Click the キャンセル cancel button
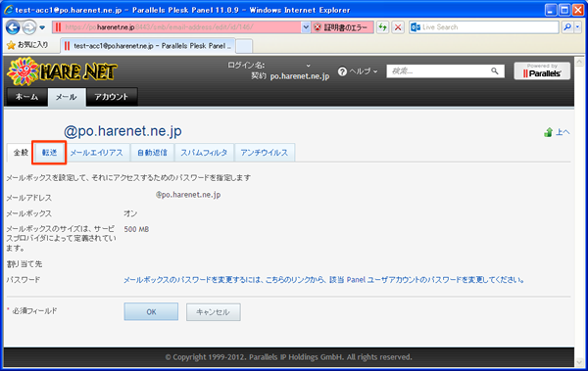The width and height of the screenshot is (588, 371). tap(214, 312)
